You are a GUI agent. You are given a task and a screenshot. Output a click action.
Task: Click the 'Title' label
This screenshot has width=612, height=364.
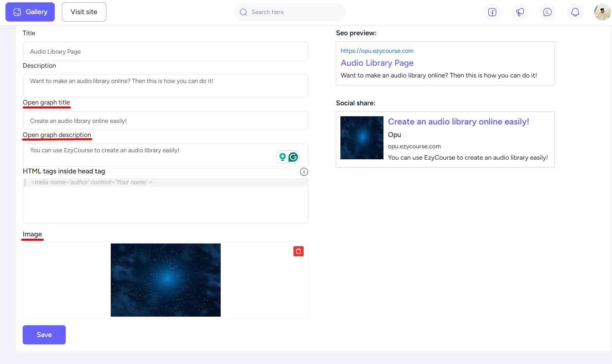[29, 33]
